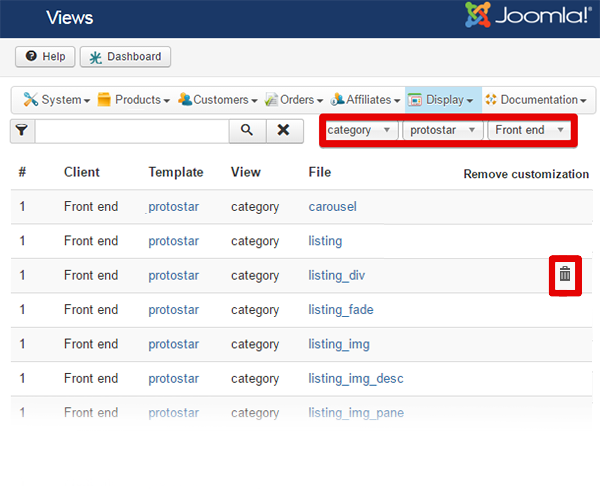
Task: Click the Template column header
Action: [x=176, y=172]
